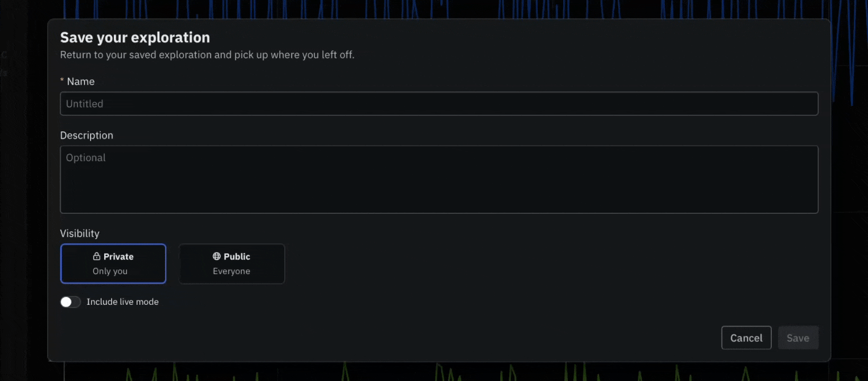This screenshot has height=381, width=868.
Task: Select Private visibility option
Action: point(113,264)
